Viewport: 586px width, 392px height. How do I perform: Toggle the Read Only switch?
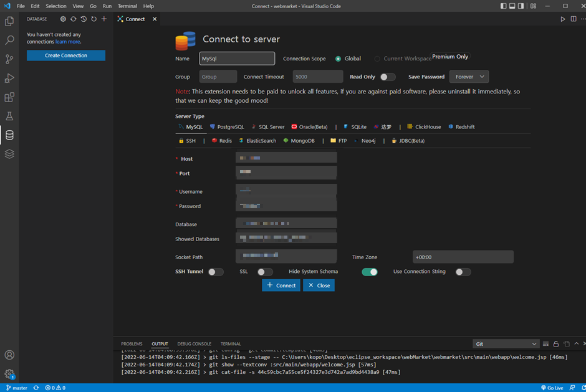point(388,77)
